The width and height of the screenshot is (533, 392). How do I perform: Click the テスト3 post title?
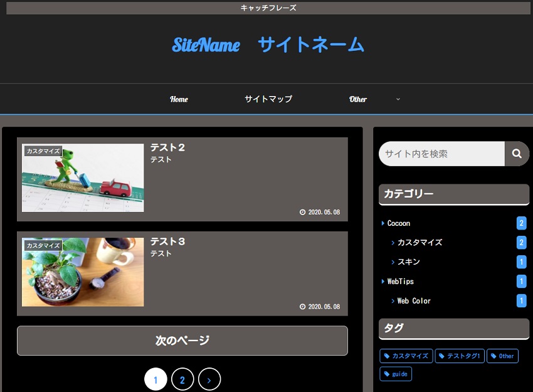click(x=167, y=241)
